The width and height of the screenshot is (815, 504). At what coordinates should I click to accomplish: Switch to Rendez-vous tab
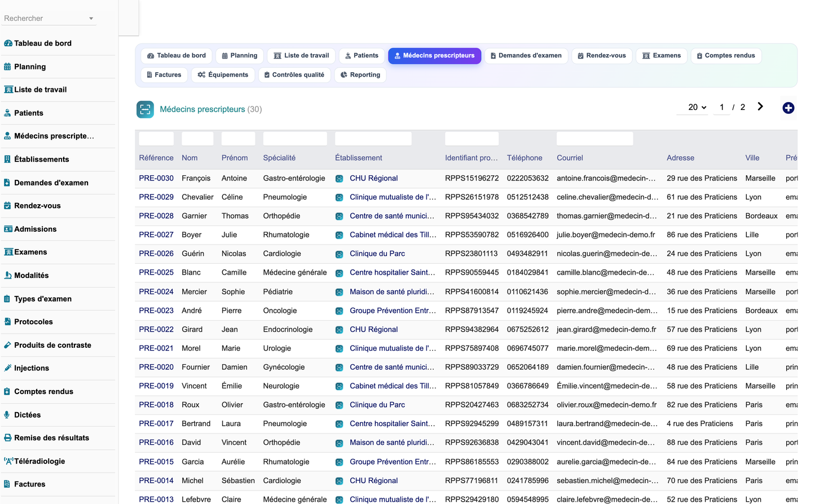point(602,56)
